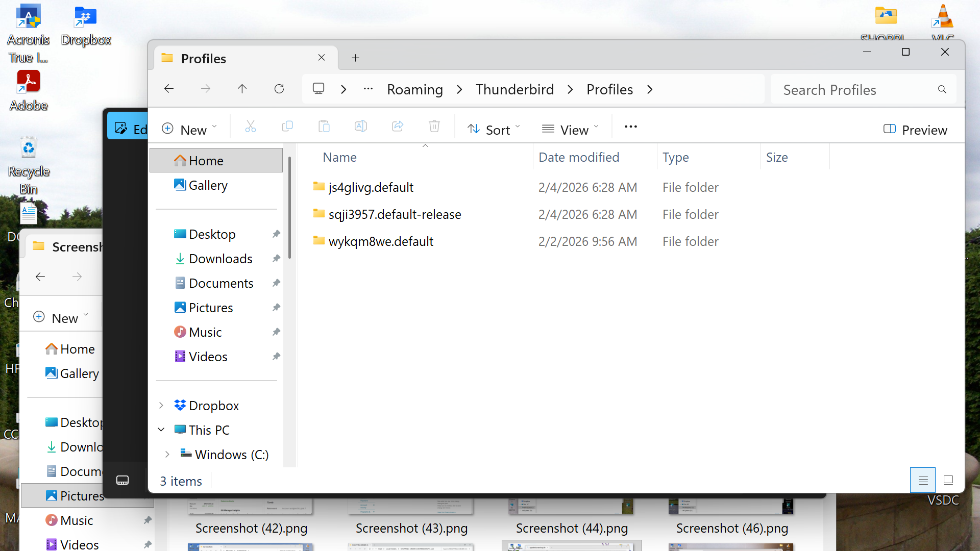Select Downloads in the navigation pane
The width and height of the screenshot is (980, 551).
(220, 259)
